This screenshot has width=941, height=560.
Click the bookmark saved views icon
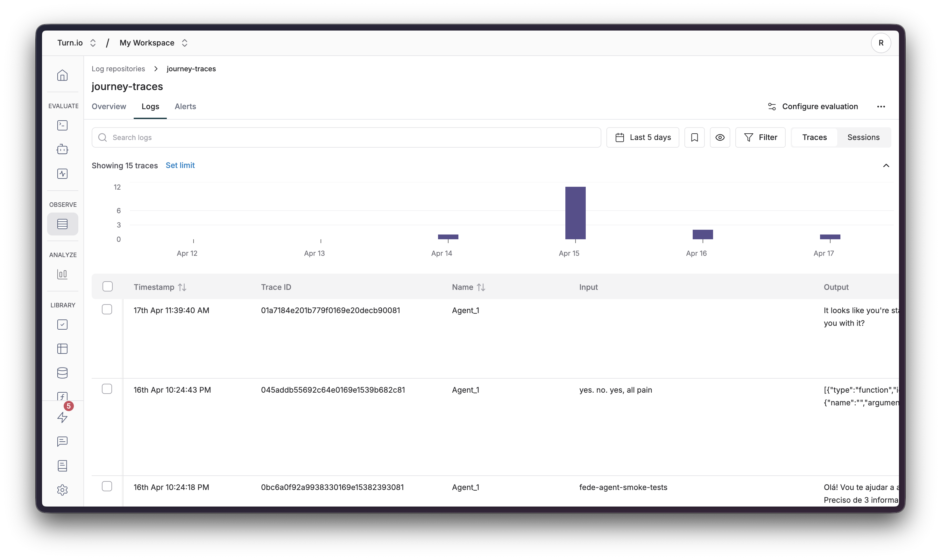coord(694,137)
